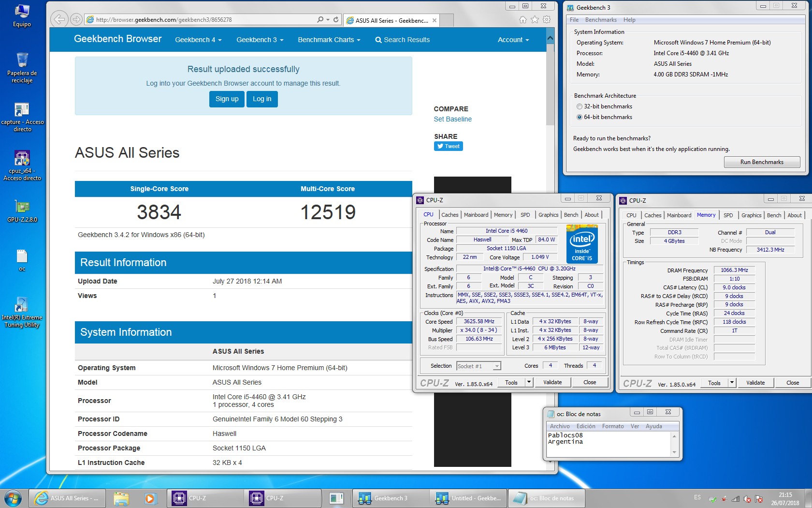Switch to Caches tab in left CPU-Z

click(x=449, y=215)
